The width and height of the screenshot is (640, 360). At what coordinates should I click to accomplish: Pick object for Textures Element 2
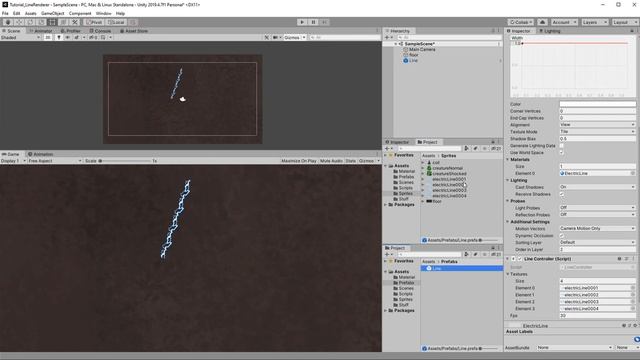pyautogui.click(x=633, y=302)
